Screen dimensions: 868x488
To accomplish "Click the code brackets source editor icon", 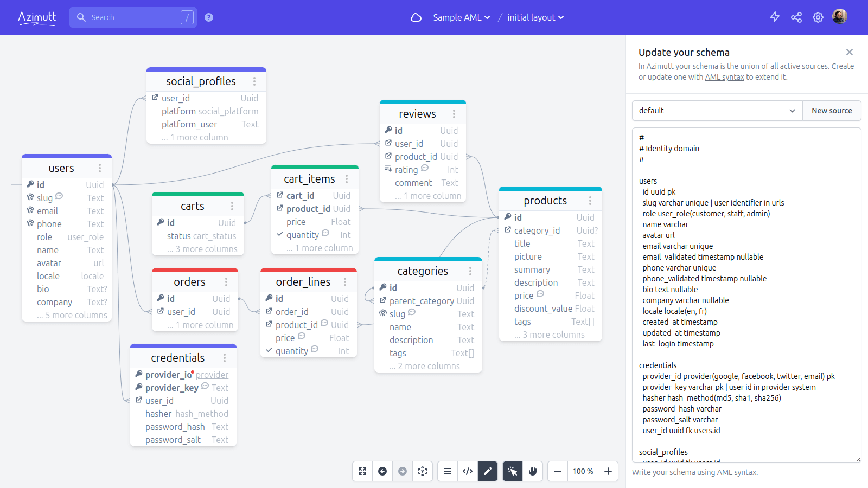I will [468, 471].
